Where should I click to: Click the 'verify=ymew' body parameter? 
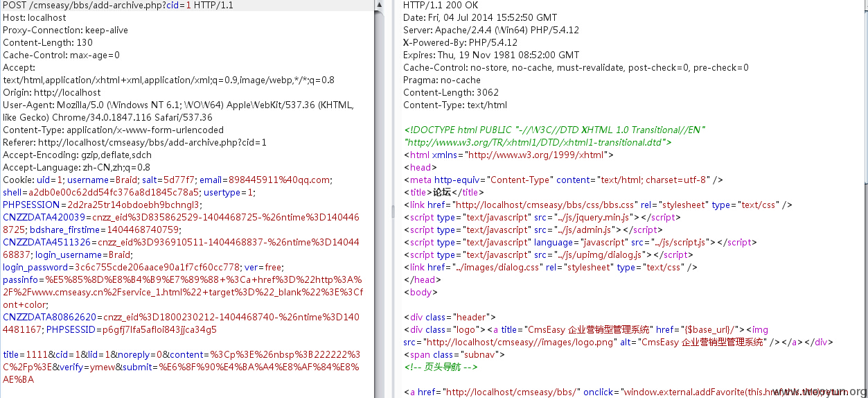click(88, 367)
